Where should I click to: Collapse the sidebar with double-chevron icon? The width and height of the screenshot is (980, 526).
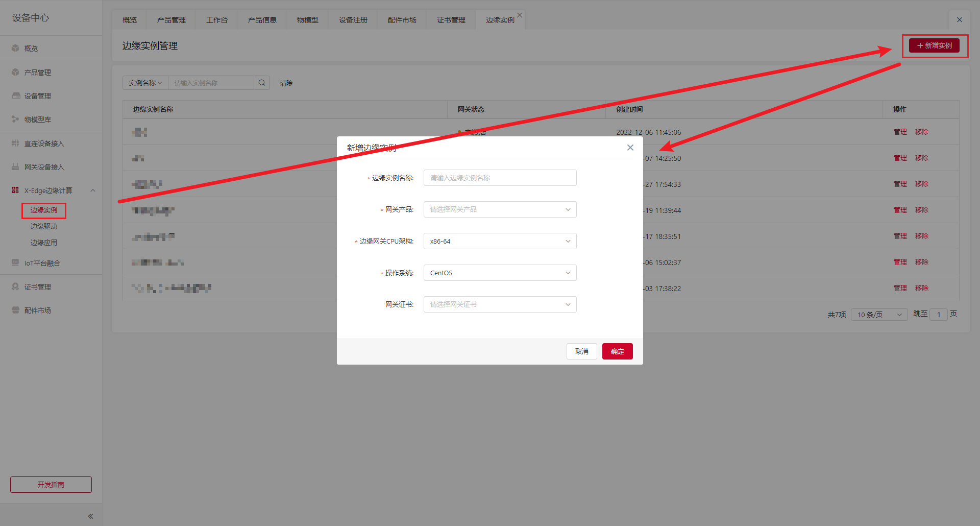[x=90, y=516]
